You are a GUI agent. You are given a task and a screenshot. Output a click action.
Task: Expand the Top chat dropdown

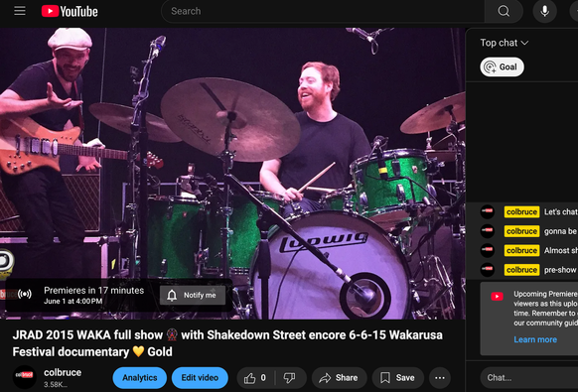504,43
